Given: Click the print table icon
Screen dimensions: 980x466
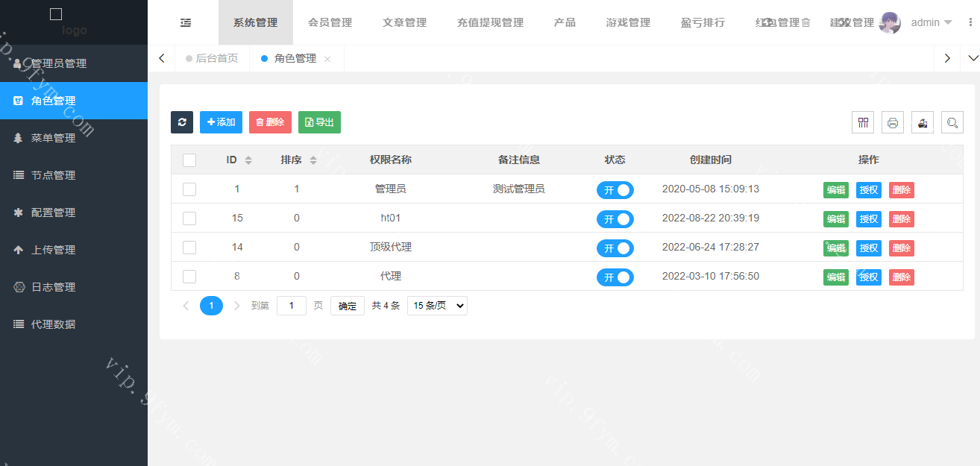Looking at the screenshot, I should click(893, 122).
